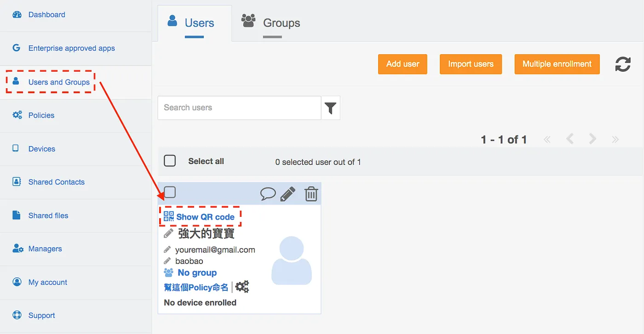Edit the user with the pencil icon in the card header
Viewport: 644px width, 334px height.
[x=288, y=194]
